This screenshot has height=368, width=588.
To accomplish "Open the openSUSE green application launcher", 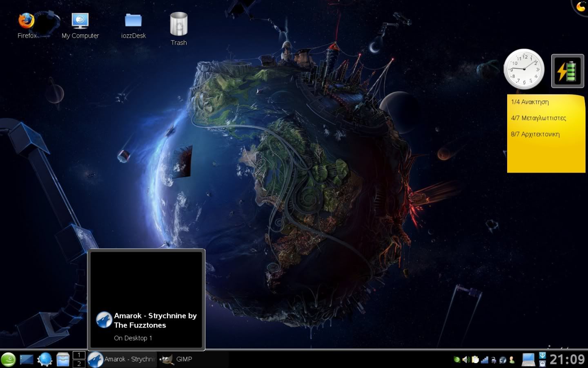I will pos(8,359).
